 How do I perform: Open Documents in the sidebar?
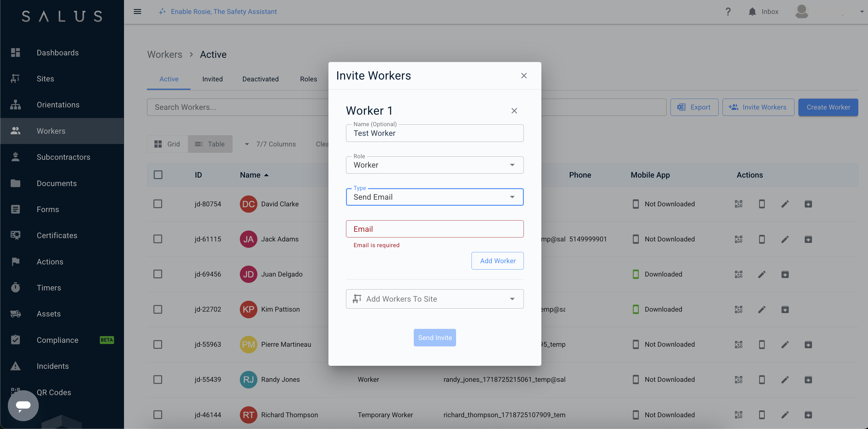point(62,183)
